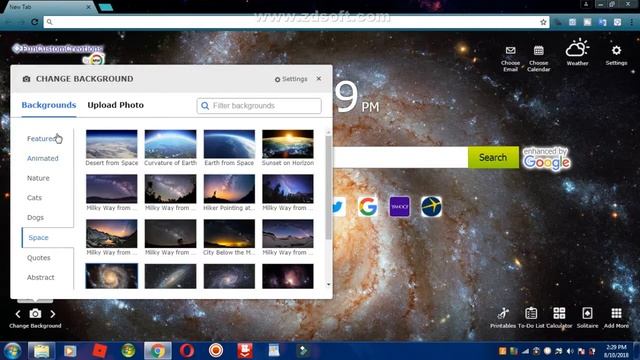The image size is (640, 360).
Task: Click the background list down scroll arrow
Action: click(329, 285)
